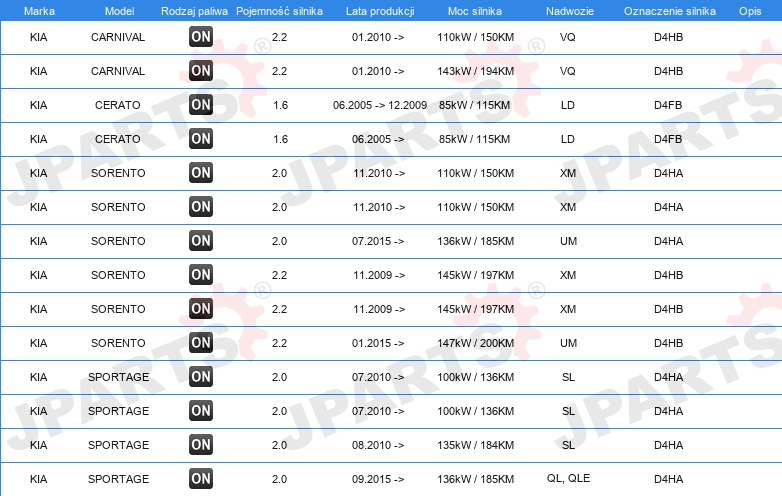Click ON fuel icon in Sorento 147kW / 200KM row
Viewport: 782px width, 496px height.
(x=201, y=342)
